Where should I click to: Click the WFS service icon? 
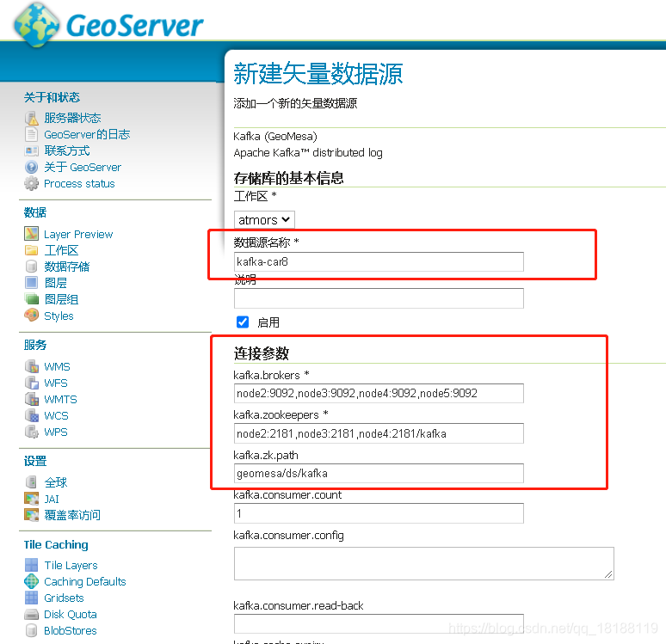click(32, 383)
